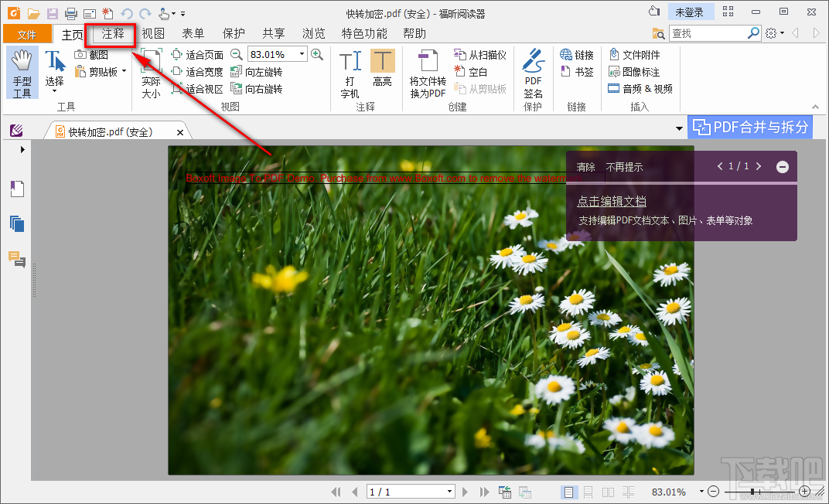This screenshot has width=829, height=504.
Task: Toggle single page view in status bar
Action: pos(569,492)
